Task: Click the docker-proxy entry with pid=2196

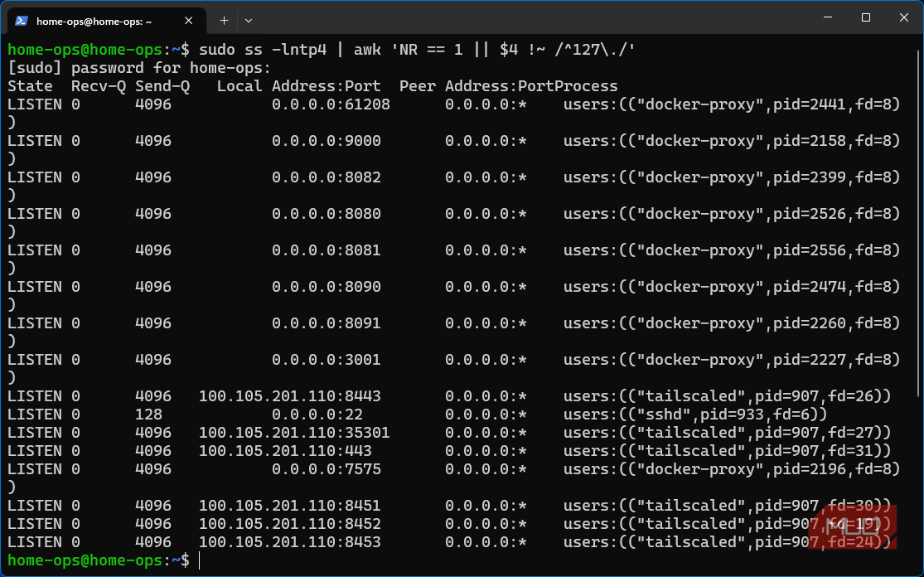Action: [x=732, y=469]
